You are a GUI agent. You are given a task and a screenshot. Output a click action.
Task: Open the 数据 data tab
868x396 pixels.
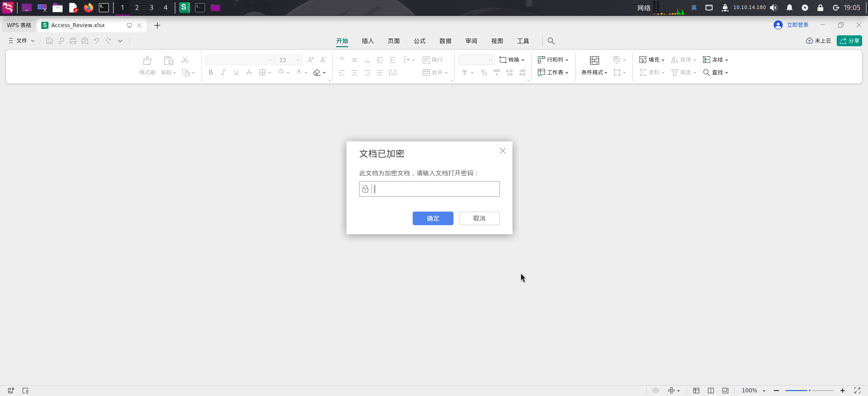pyautogui.click(x=445, y=41)
